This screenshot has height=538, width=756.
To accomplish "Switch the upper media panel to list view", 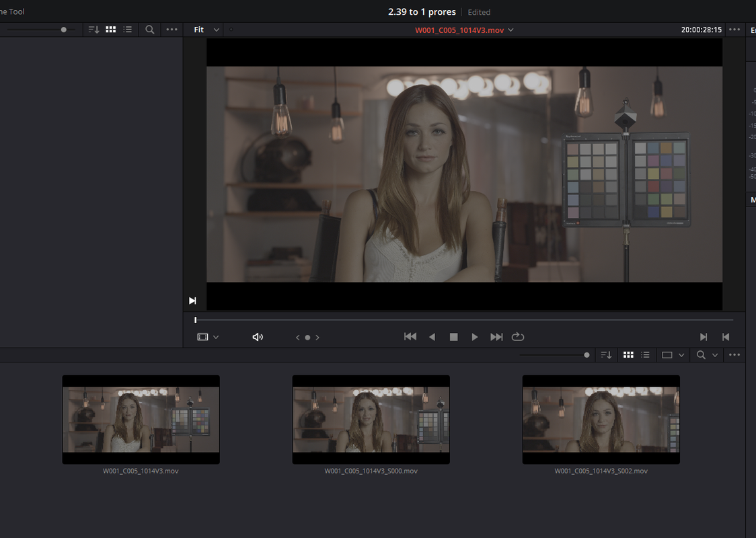I will 127,30.
